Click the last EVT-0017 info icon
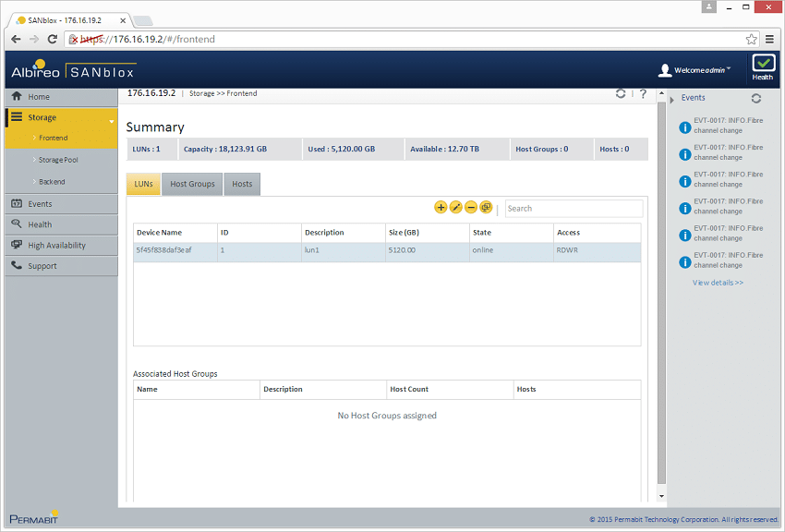Viewport: 785px width, 532px height. 685,262
